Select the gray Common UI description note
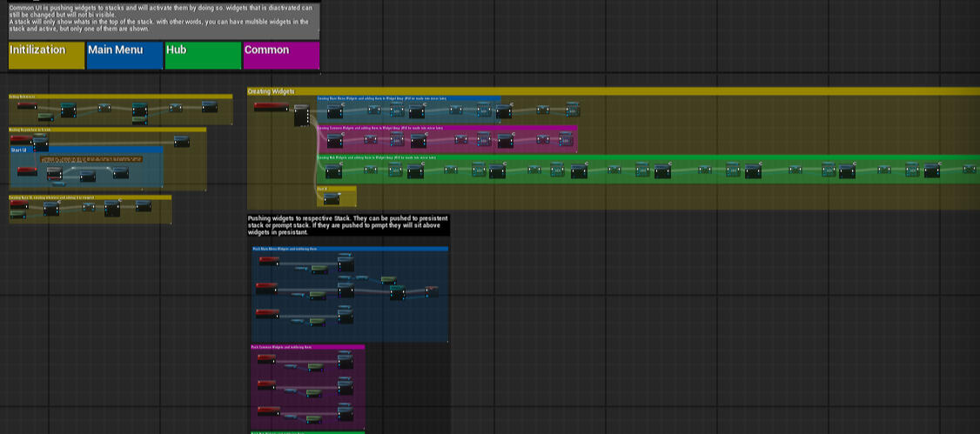This screenshot has height=434, width=980. point(164,20)
